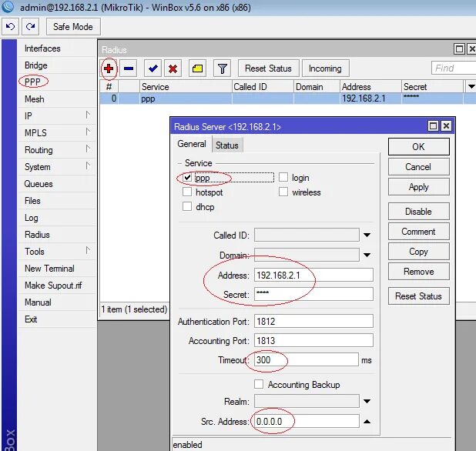Add a new Radius entry with red plus

pyautogui.click(x=109, y=68)
